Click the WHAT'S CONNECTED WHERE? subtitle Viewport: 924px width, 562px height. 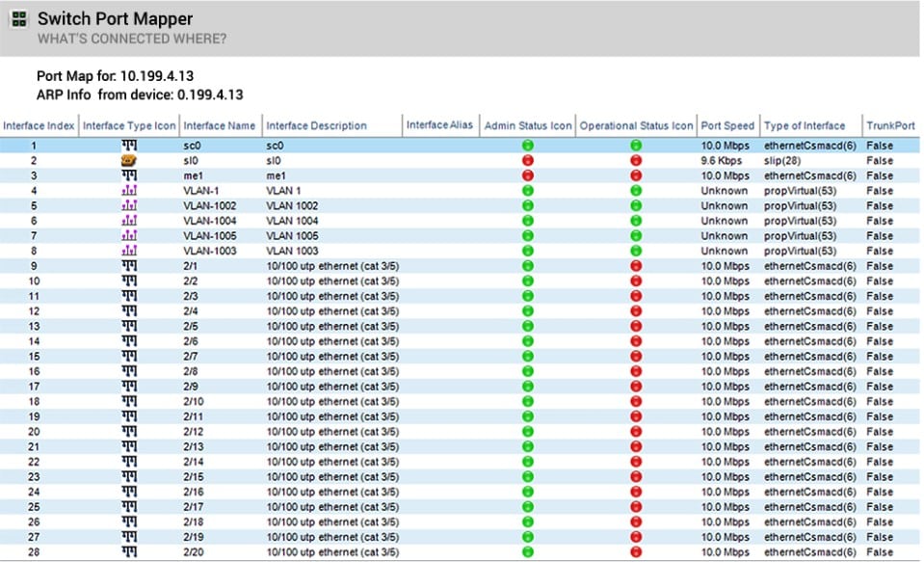(132, 39)
